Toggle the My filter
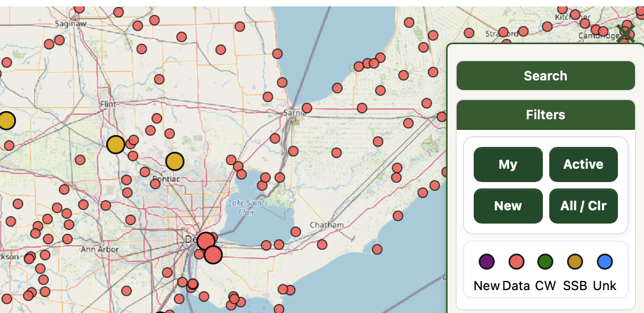The height and width of the screenshot is (313, 644). point(508,164)
